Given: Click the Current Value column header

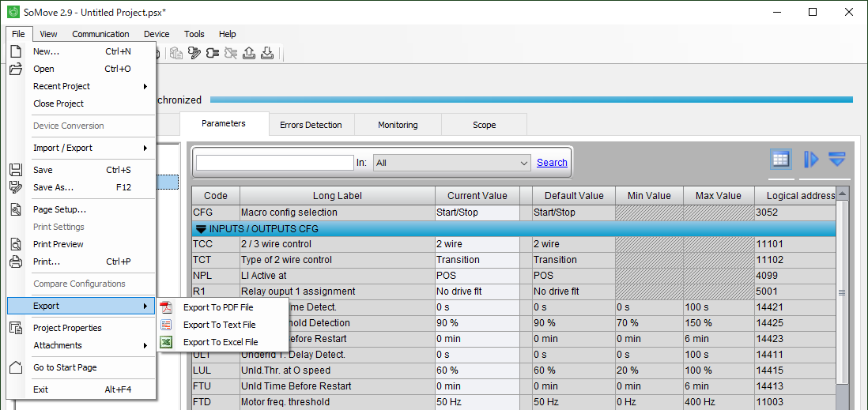Looking at the screenshot, I should pyautogui.click(x=477, y=196).
